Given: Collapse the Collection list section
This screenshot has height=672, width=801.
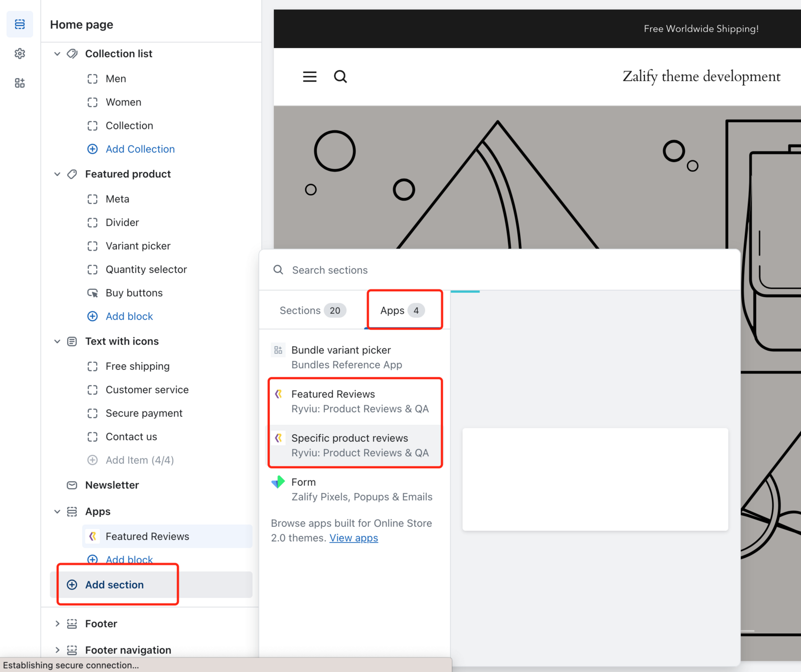Looking at the screenshot, I should [57, 54].
